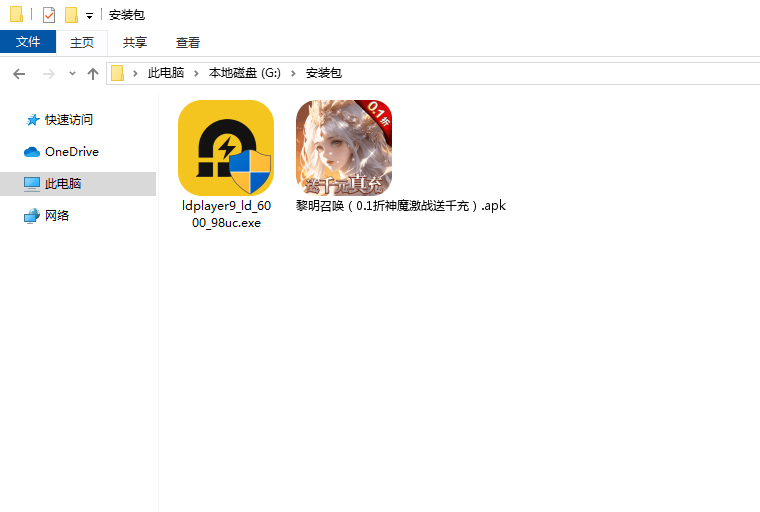Click the Back navigation arrow
The image size is (760, 512).
(x=19, y=74)
